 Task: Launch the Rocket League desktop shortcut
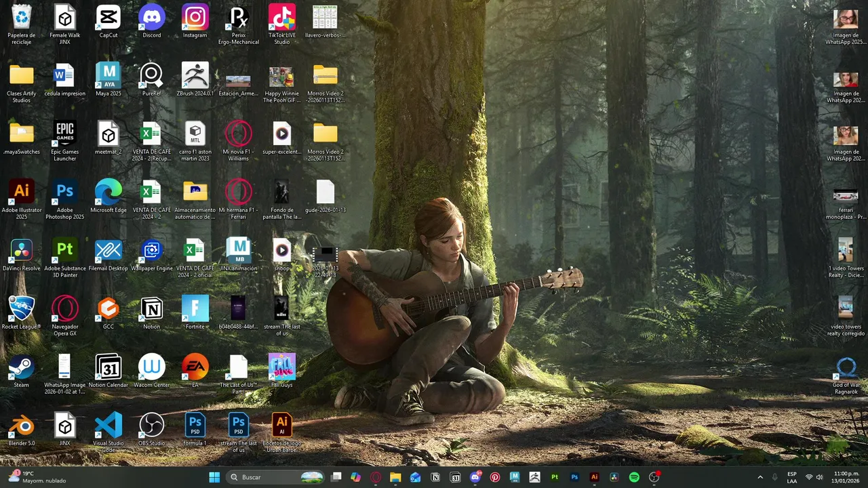(x=22, y=313)
